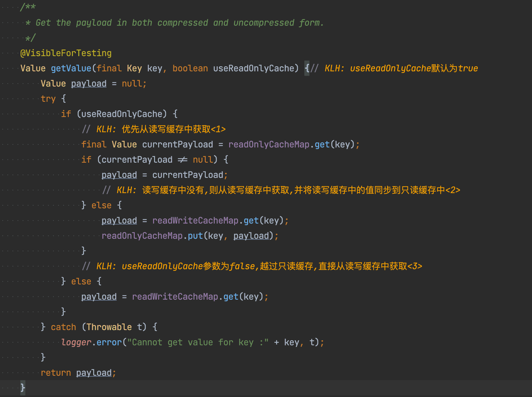This screenshot has width=532, height=397.
Task: Click the @VisibleForTesting annotation
Action: tap(66, 53)
